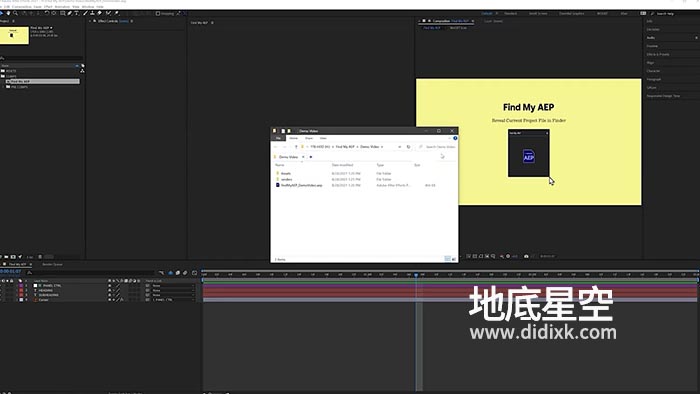Refresh the Explorer folder view
700x394 pixels.
pos(408,147)
